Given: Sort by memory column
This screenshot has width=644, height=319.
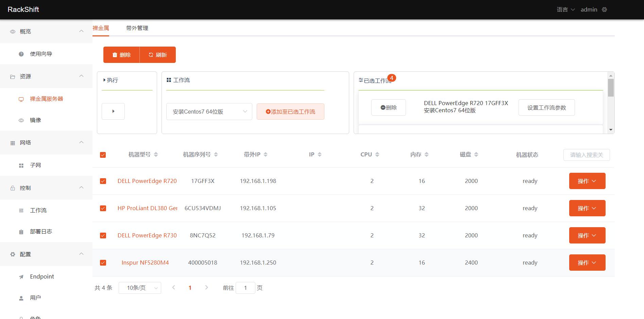Looking at the screenshot, I should 426,154.
